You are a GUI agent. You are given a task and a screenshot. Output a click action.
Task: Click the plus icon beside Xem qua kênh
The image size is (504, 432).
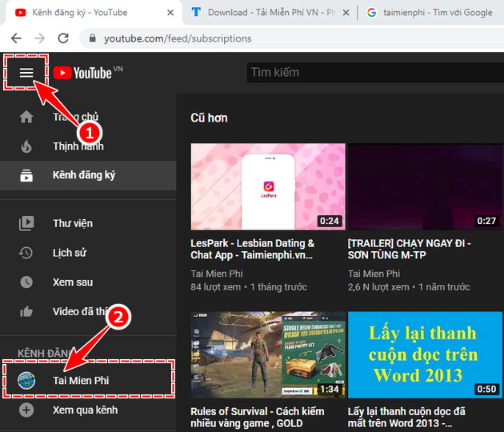click(26, 410)
